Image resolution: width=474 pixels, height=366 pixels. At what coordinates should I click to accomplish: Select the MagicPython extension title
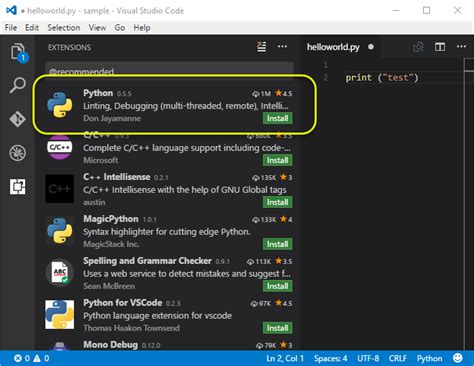point(111,219)
